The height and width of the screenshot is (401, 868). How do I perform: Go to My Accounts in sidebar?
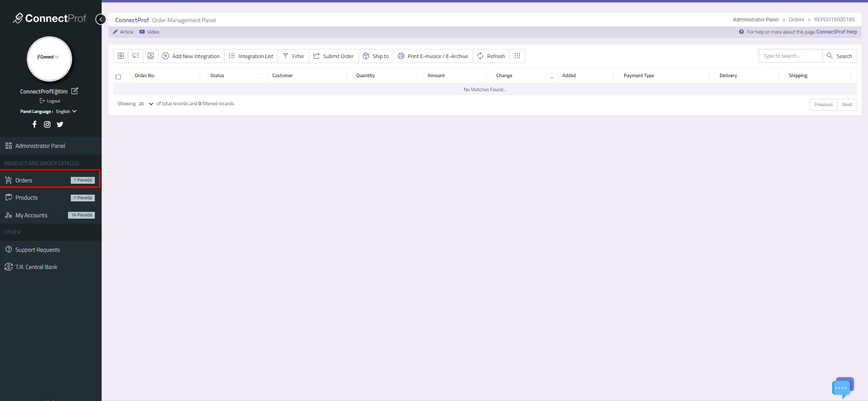(x=31, y=215)
